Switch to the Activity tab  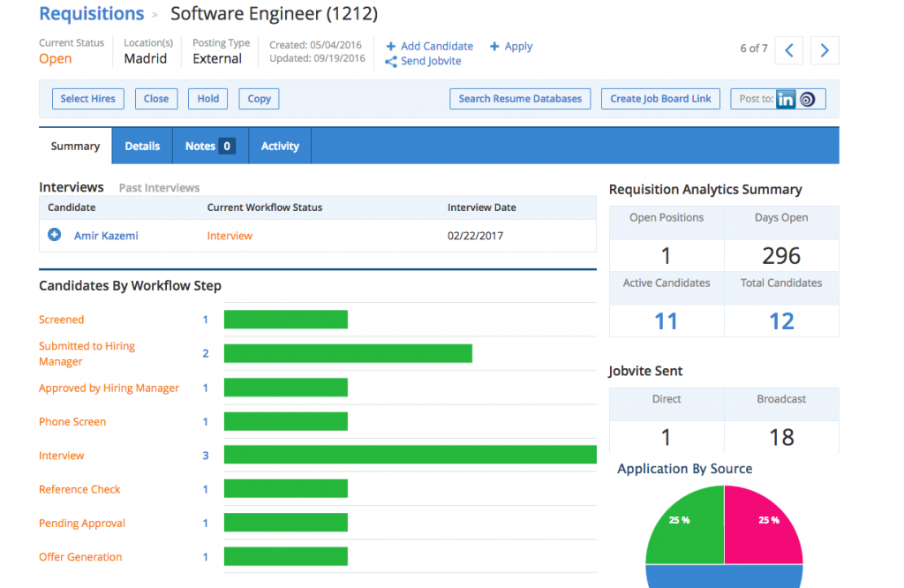click(280, 146)
